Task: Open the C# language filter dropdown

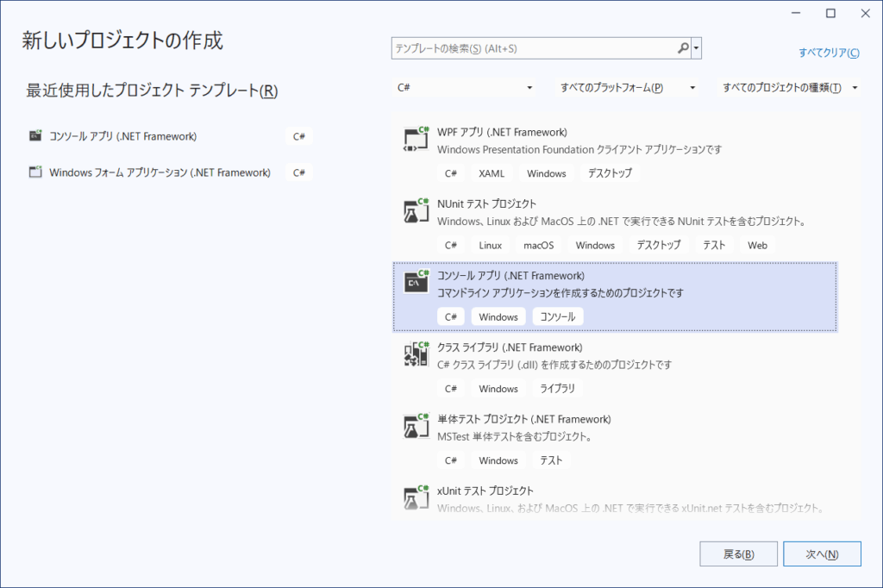Action: click(465, 87)
